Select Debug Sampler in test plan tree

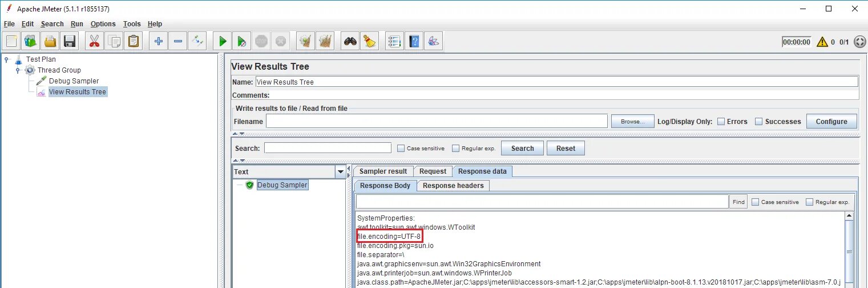point(74,81)
